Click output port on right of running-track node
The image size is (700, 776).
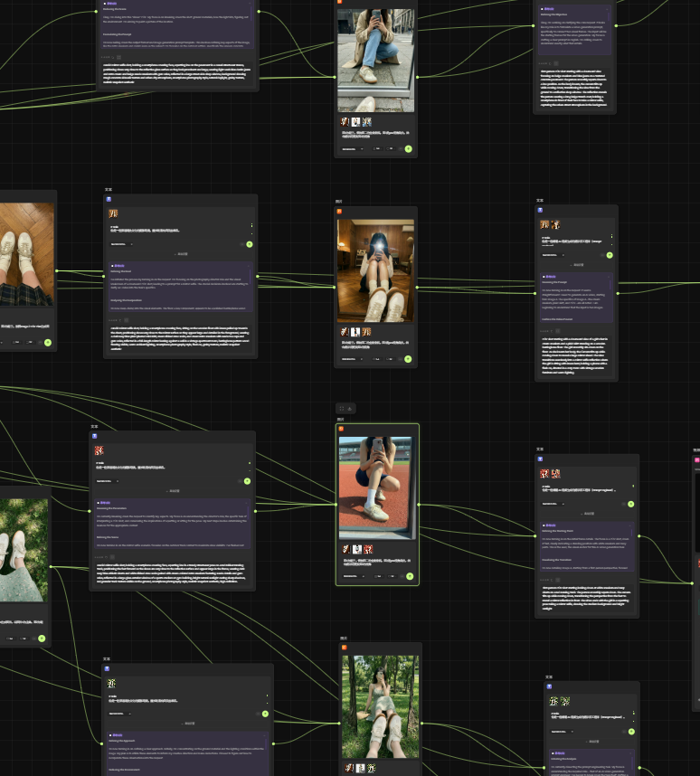[x=420, y=505]
